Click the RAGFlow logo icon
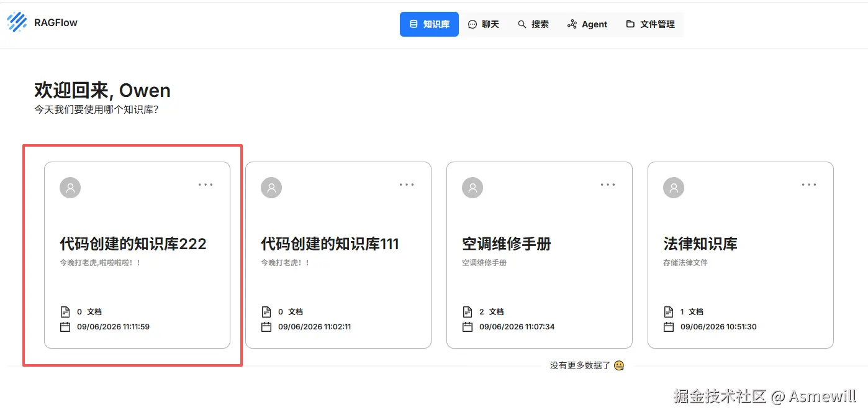Viewport: 868px width, 417px height. coord(17,22)
